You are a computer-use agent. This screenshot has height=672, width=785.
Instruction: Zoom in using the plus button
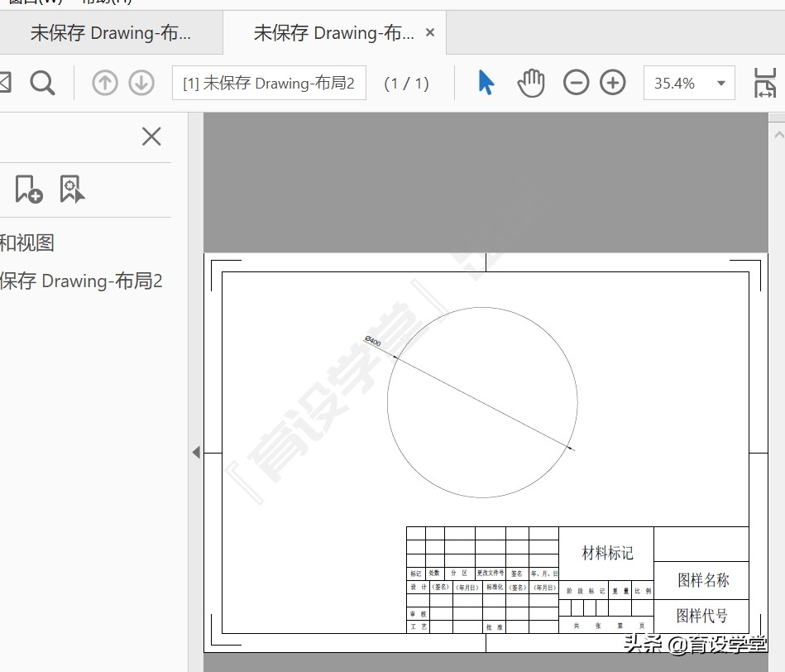(612, 83)
